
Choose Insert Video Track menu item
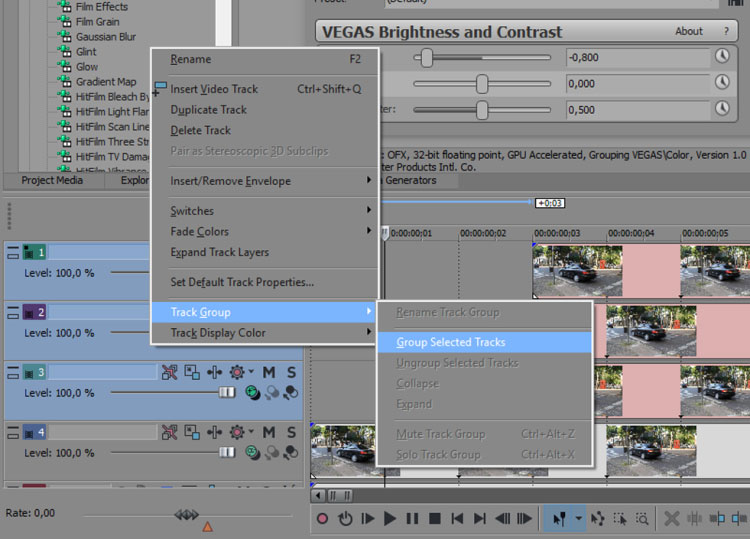pyautogui.click(x=265, y=89)
